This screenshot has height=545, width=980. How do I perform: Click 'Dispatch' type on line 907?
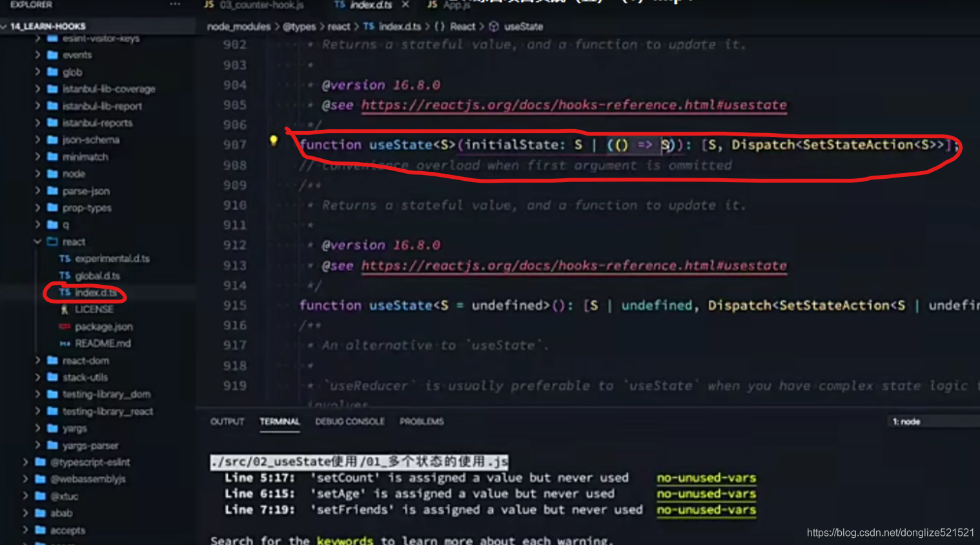point(763,145)
